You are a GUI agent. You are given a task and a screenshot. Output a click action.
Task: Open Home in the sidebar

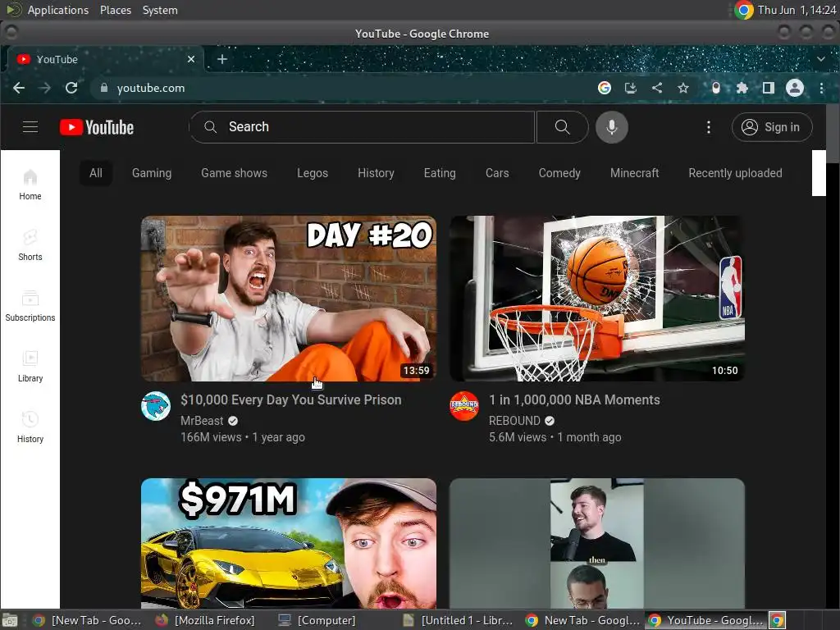(x=30, y=185)
